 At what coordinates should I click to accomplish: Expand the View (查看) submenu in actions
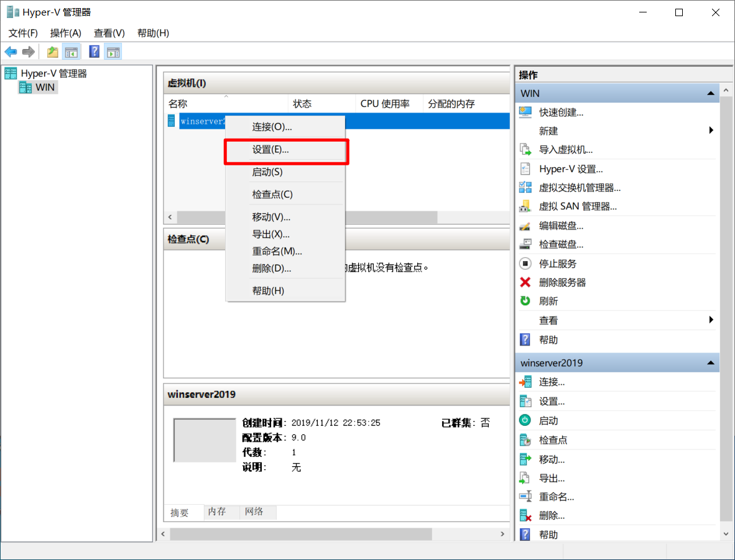(711, 320)
